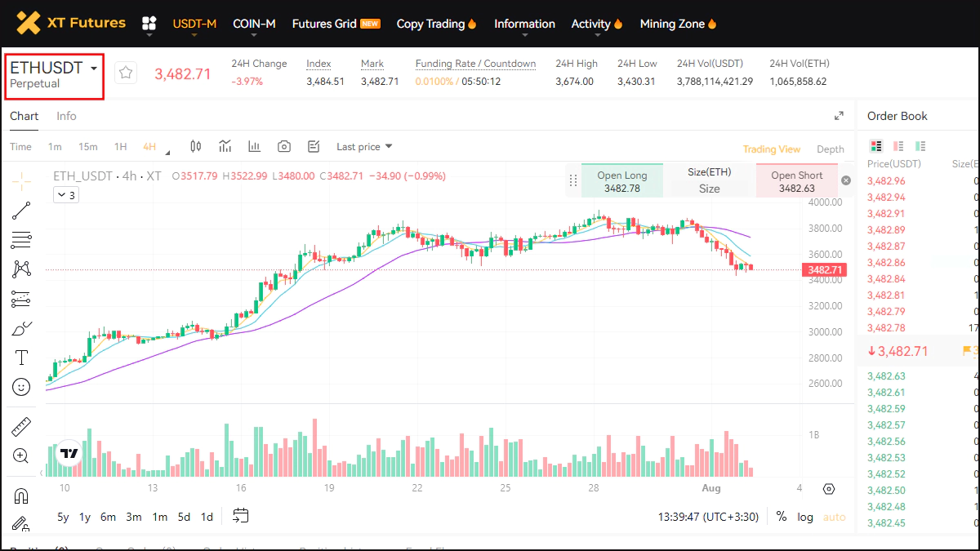
Task: Select the trend line drawing tool
Action: pos(21,211)
